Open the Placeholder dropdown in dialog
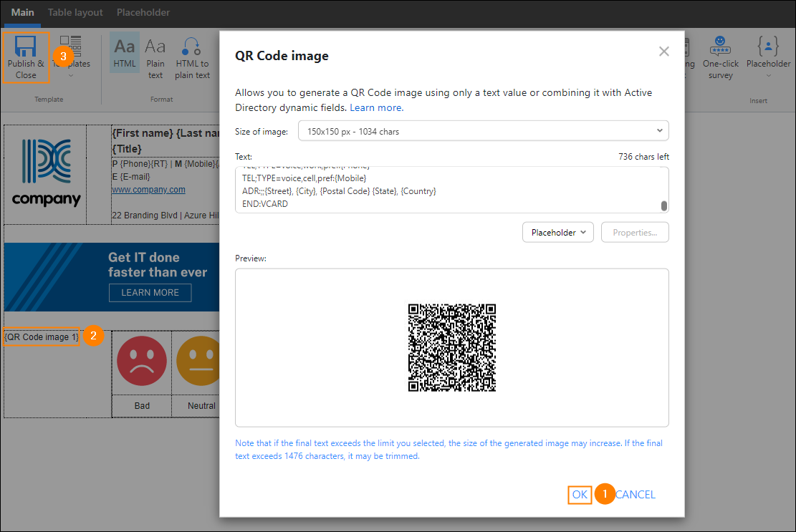Viewport: 796px width, 532px height. click(x=557, y=232)
